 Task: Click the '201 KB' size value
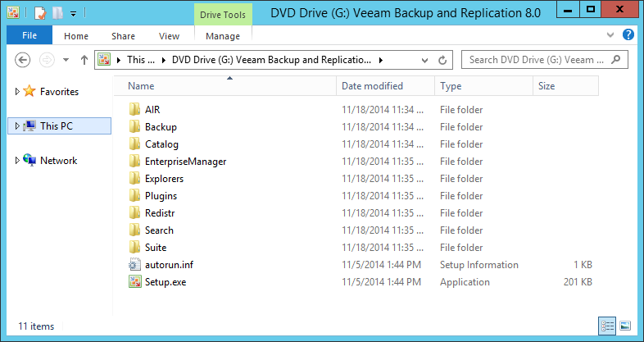click(578, 282)
